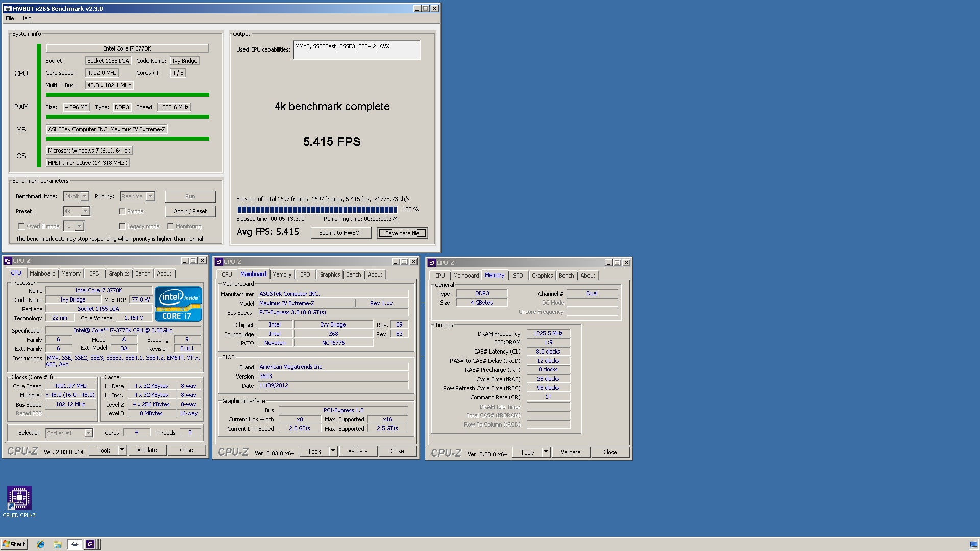This screenshot has width=980, height=551.
Task: Click the benchmark progress bar
Action: (x=317, y=210)
